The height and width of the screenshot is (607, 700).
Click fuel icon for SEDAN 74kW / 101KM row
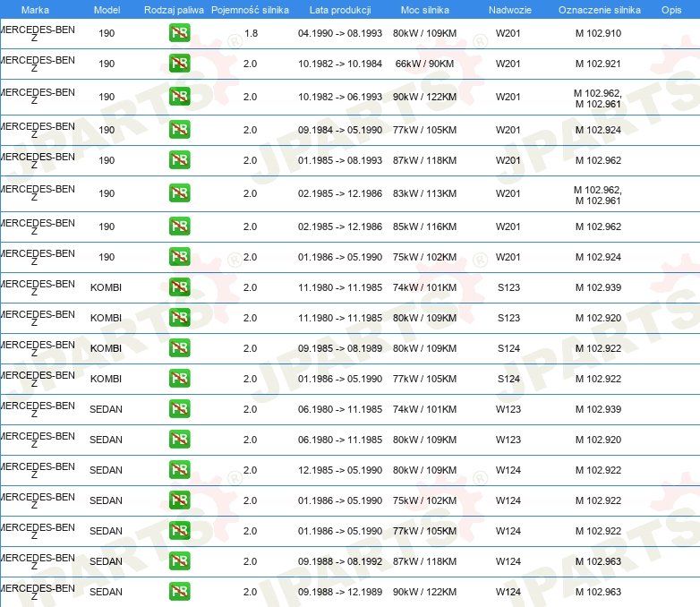179,408
